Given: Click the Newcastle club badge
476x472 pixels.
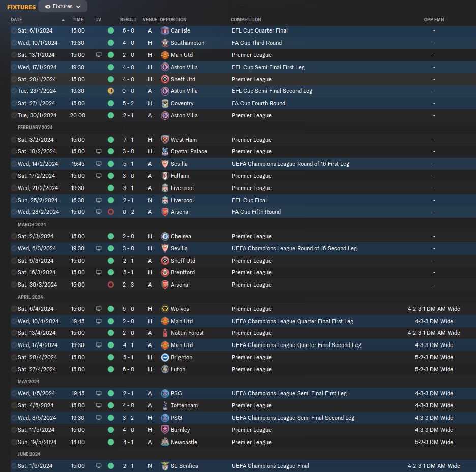Looking at the screenshot, I should (x=165, y=442).
